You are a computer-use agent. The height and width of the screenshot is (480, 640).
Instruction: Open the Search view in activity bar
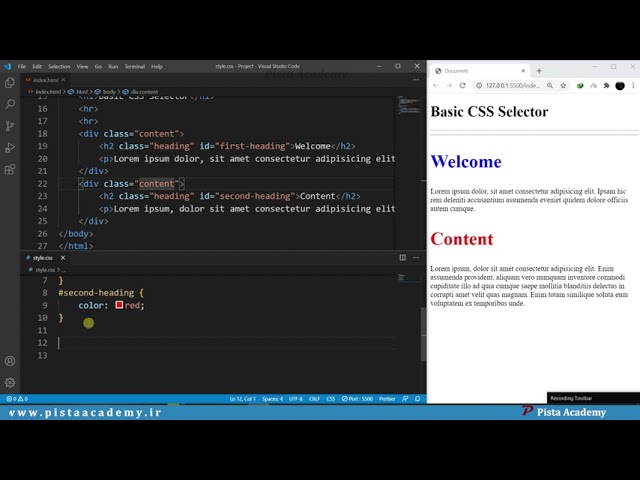(10, 104)
